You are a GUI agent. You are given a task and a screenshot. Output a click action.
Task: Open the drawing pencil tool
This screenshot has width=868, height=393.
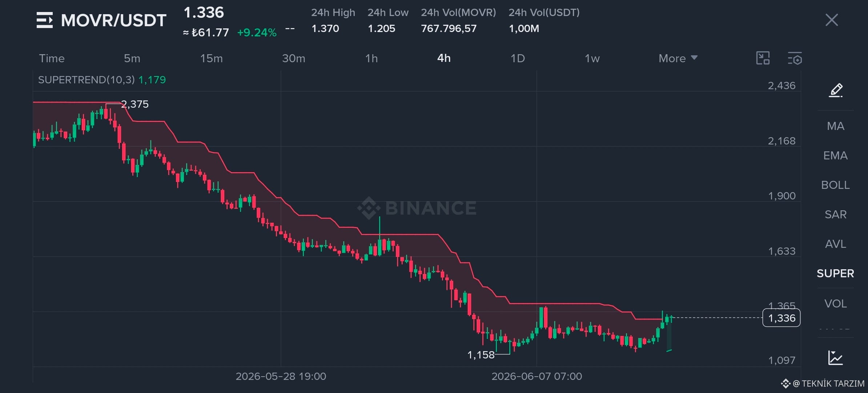pyautogui.click(x=836, y=90)
